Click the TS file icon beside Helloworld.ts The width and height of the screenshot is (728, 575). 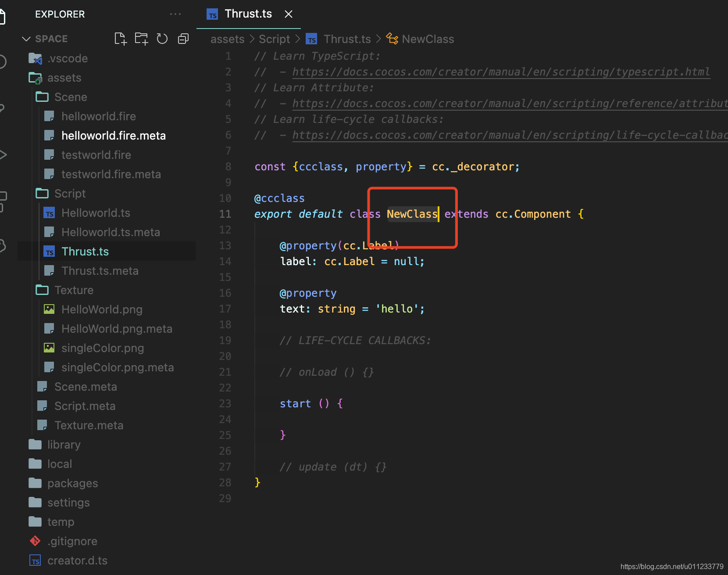tap(50, 213)
